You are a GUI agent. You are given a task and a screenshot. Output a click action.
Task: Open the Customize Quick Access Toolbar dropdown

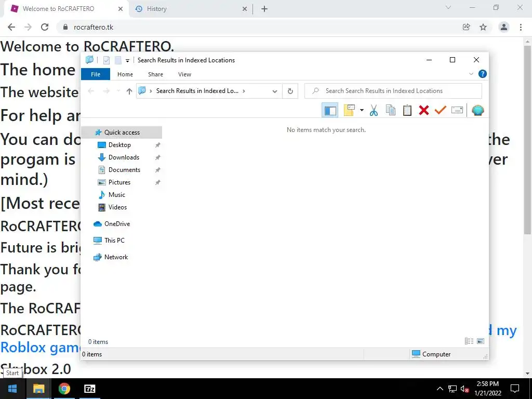[128, 60]
